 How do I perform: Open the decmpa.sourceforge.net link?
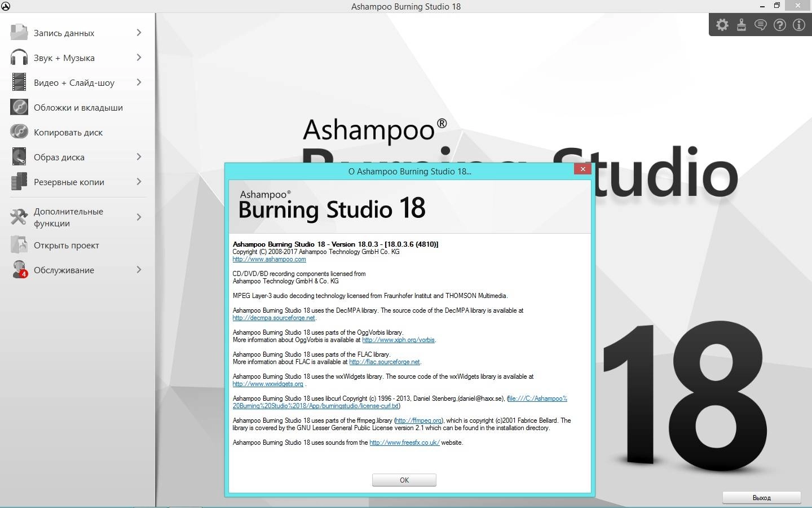coord(273,318)
